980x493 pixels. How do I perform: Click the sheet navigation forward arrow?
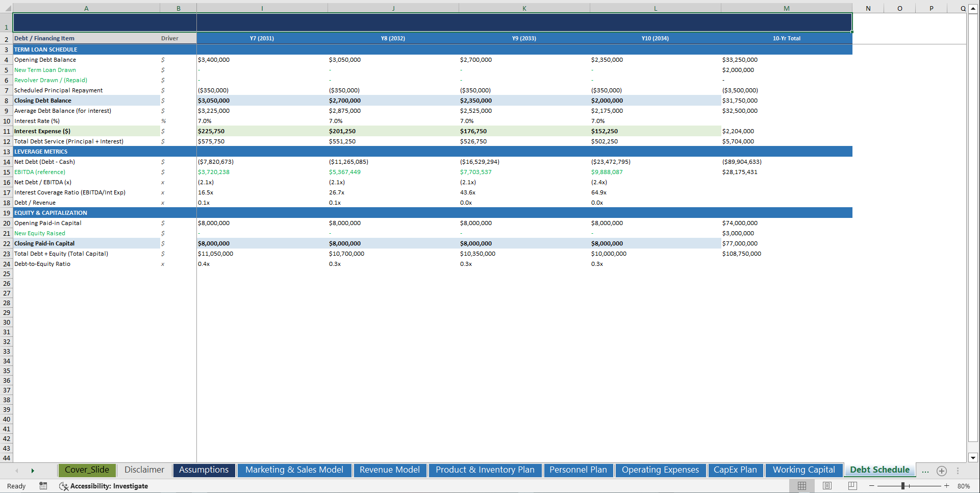click(x=33, y=470)
